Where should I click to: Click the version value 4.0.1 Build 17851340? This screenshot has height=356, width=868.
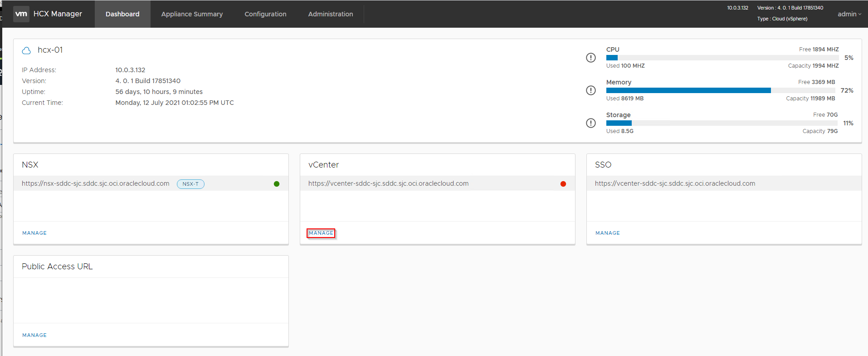[x=148, y=81]
